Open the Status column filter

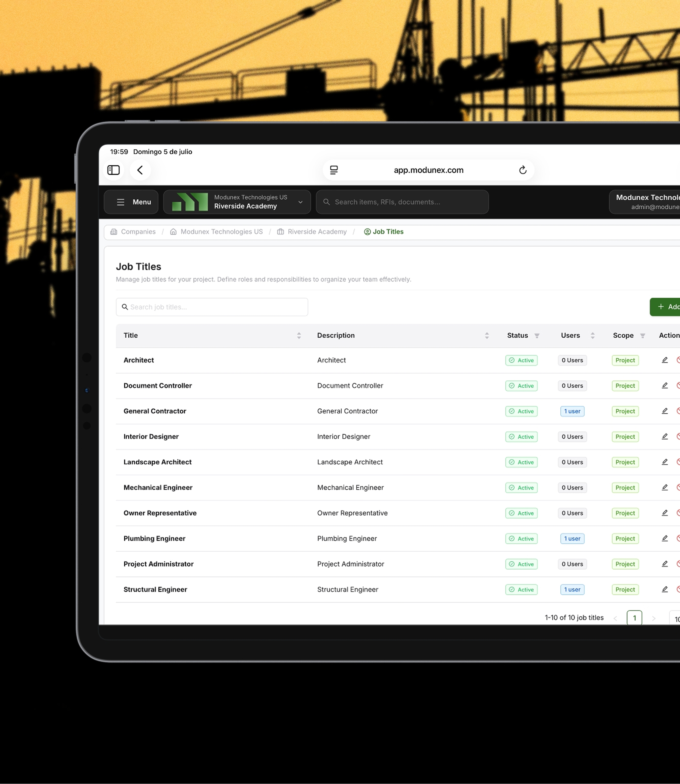(x=536, y=336)
